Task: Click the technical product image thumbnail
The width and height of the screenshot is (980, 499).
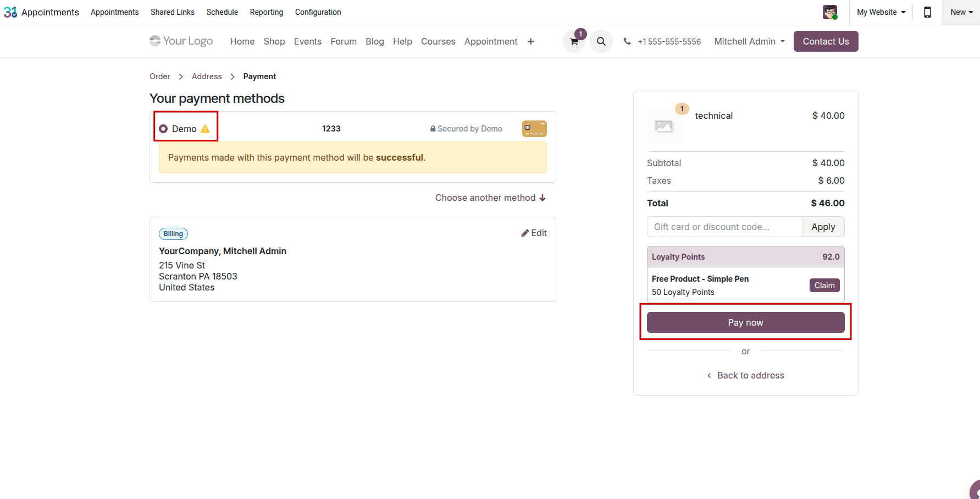Action: pos(664,127)
